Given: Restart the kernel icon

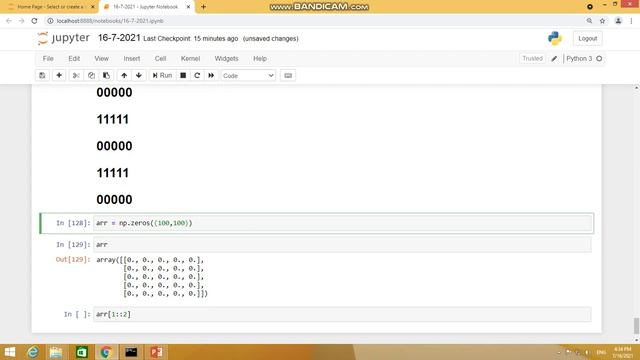Looking at the screenshot, I should (x=197, y=76).
